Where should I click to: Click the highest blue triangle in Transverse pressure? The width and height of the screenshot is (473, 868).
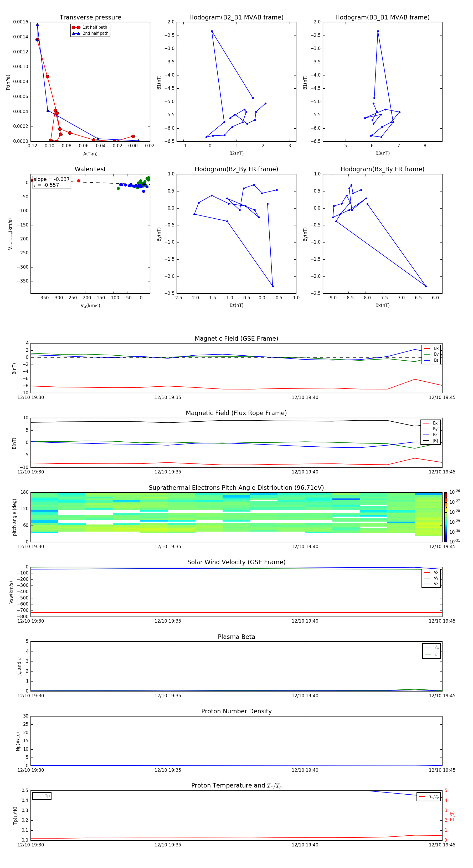pos(37,25)
